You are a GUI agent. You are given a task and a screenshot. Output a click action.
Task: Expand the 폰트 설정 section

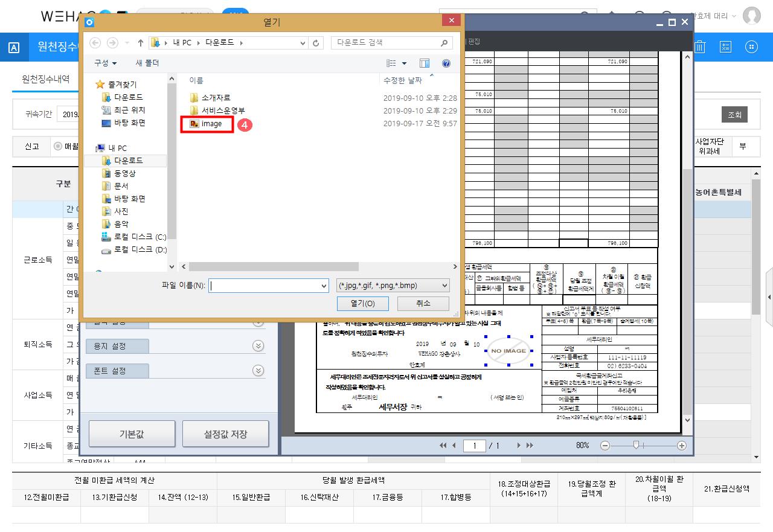[258, 371]
